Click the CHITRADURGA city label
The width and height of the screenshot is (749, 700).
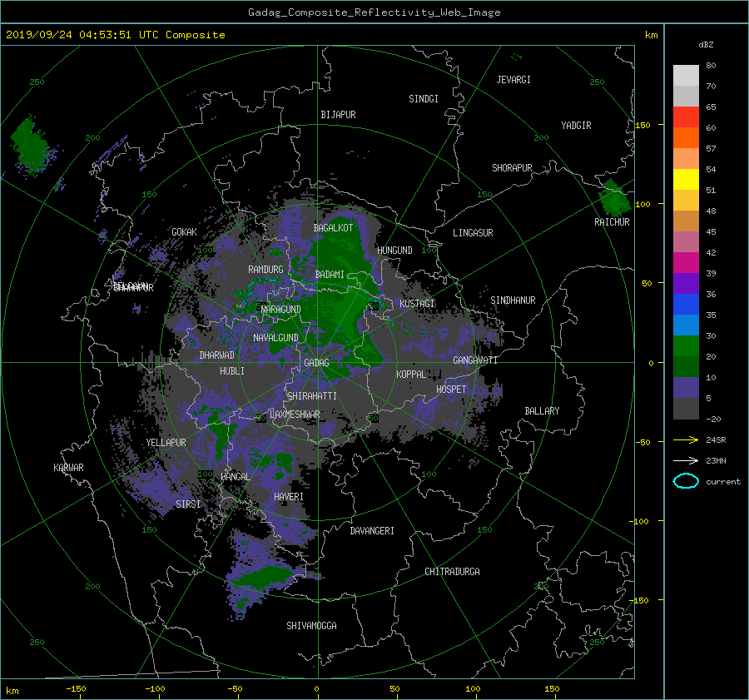[452, 572]
